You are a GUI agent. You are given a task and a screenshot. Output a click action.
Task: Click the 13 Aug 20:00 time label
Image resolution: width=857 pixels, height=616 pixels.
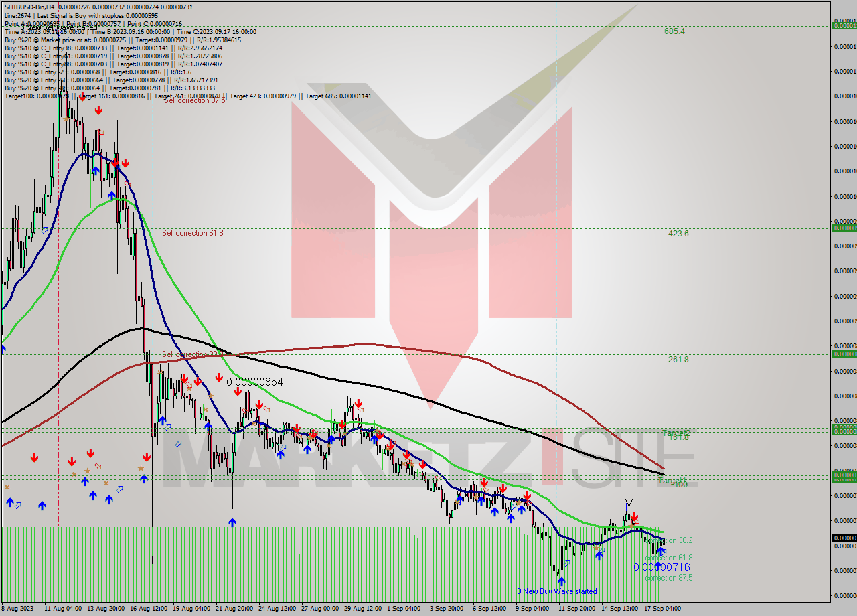pyautogui.click(x=106, y=608)
